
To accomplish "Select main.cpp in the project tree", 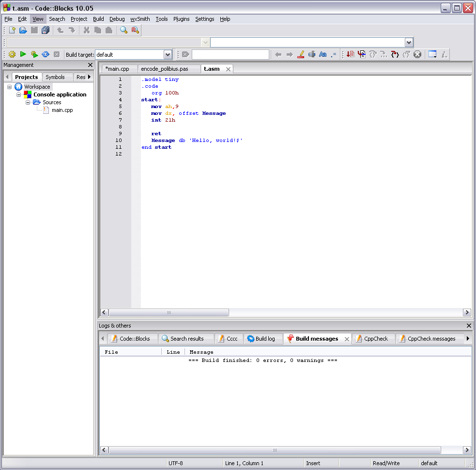I will [62, 110].
